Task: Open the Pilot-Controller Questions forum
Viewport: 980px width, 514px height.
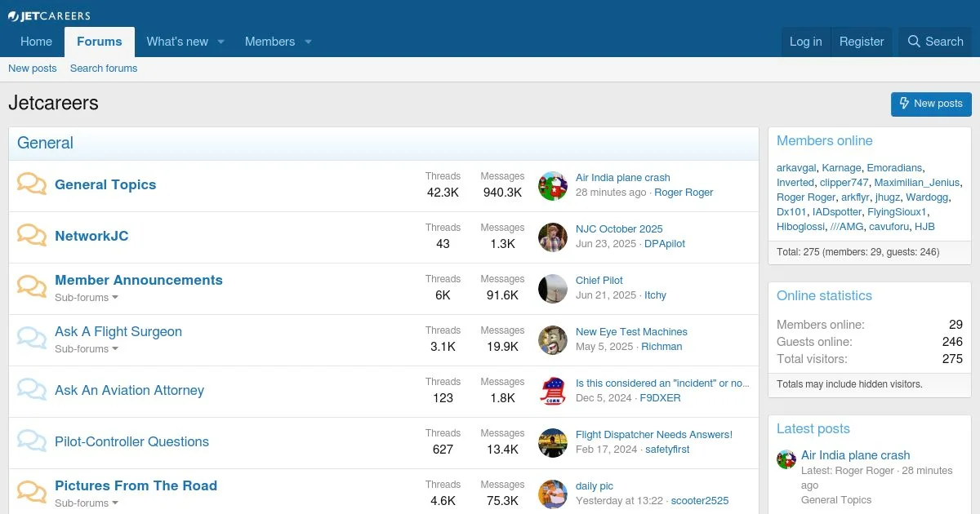Action: pos(131,441)
